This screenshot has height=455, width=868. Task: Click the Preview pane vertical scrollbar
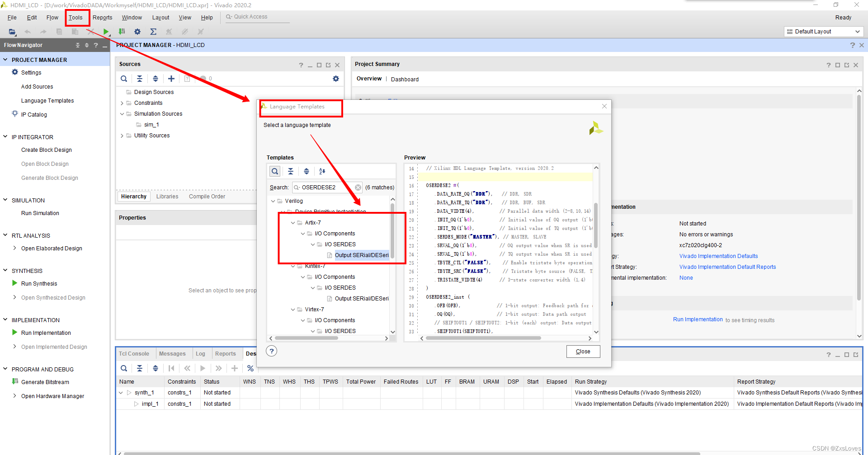click(596, 225)
